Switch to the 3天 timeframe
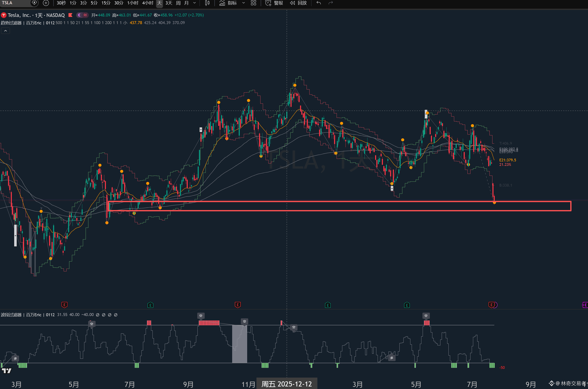Screen dimensions: 588x389 [x=169, y=3]
